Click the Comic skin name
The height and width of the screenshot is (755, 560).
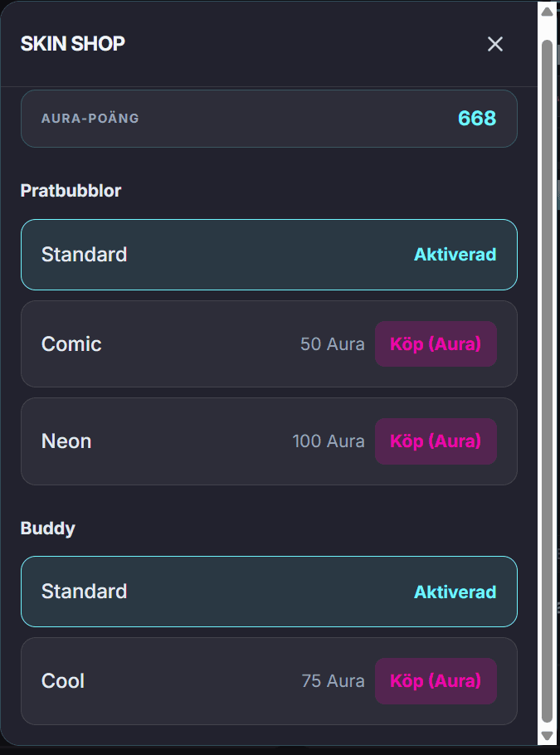[71, 344]
